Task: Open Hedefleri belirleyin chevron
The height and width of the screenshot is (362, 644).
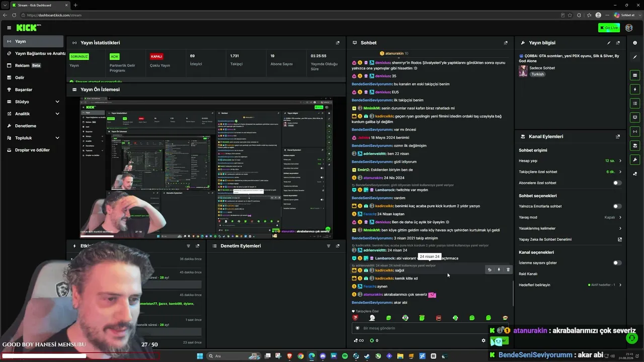Action: [x=620, y=285]
